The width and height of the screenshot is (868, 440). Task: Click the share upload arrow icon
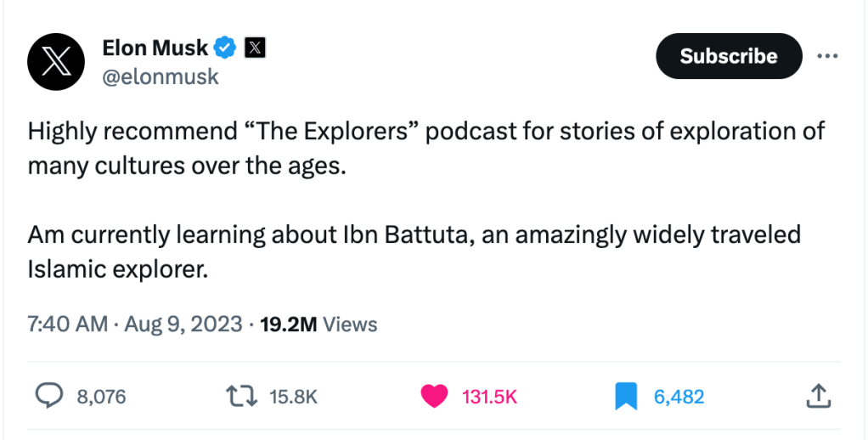[x=815, y=395]
